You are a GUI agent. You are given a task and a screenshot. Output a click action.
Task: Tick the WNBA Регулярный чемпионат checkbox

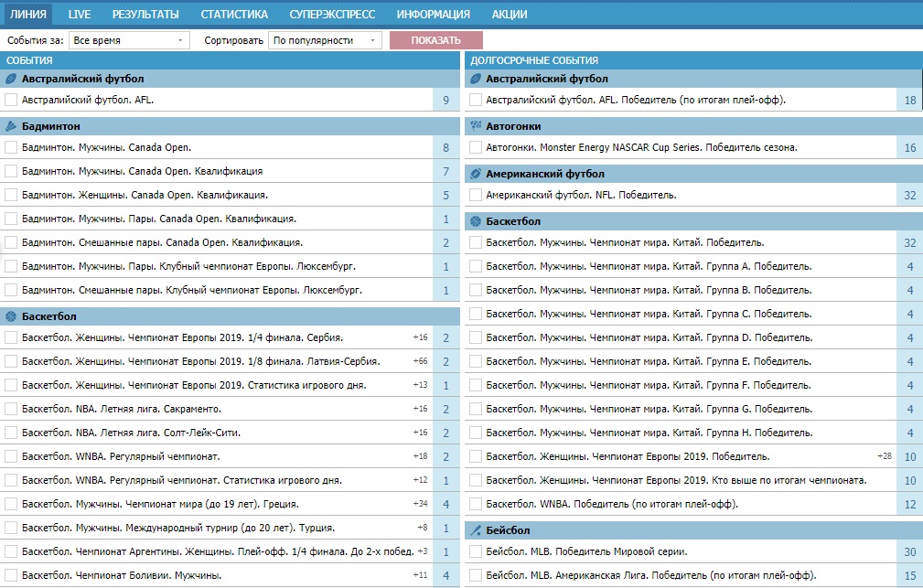[x=11, y=456]
